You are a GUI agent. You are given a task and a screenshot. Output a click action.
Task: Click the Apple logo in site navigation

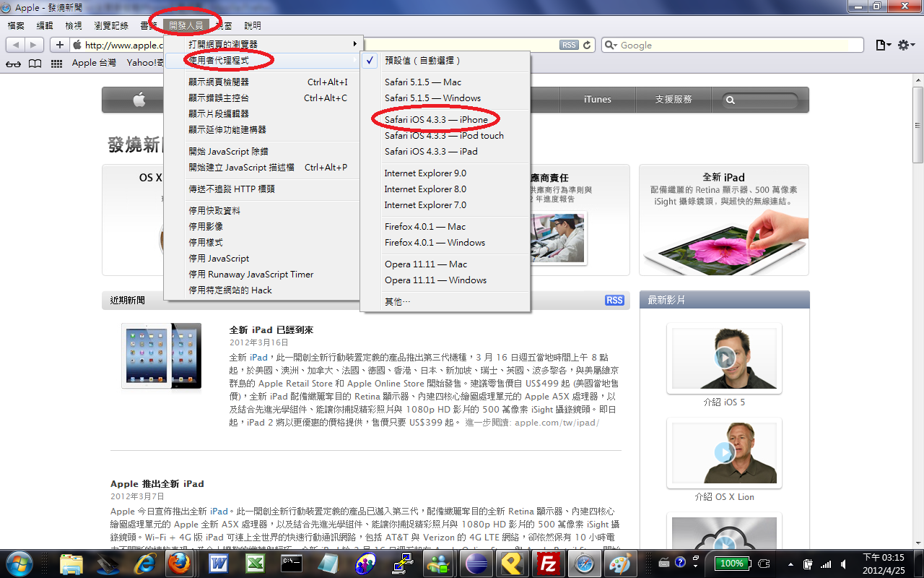click(x=139, y=100)
